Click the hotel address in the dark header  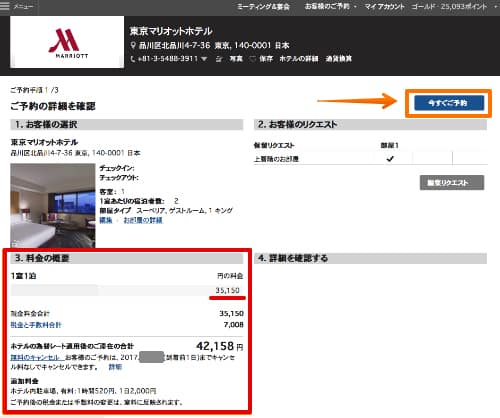coord(214,45)
